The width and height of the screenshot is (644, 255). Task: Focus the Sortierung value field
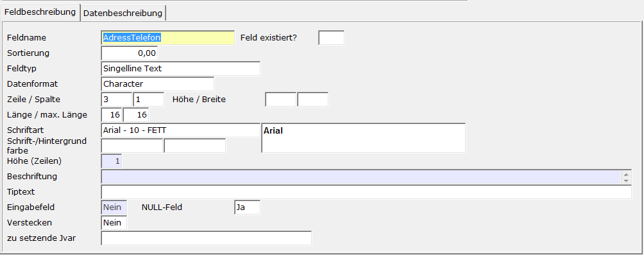click(x=130, y=53)
